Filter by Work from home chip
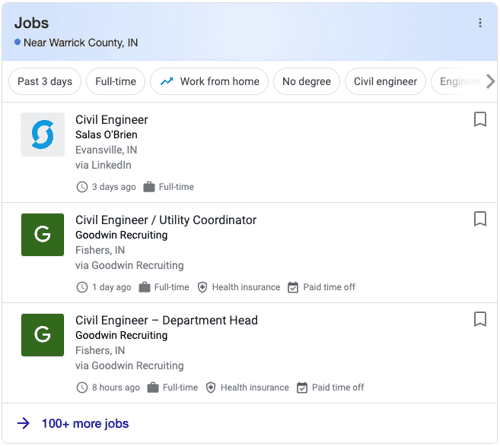Viewport: 500px width, 446px height. coord(209,81)
